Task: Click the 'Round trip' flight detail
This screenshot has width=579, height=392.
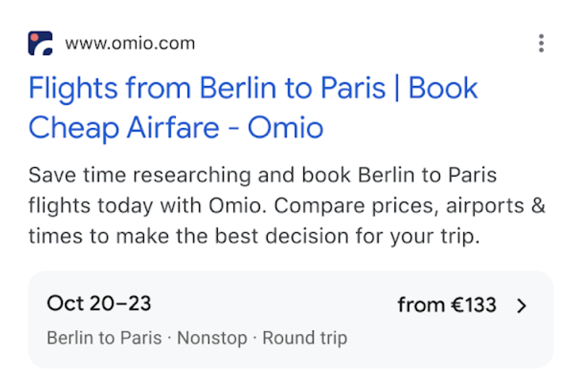Action: pyautogui.click(x=305, y=338)
